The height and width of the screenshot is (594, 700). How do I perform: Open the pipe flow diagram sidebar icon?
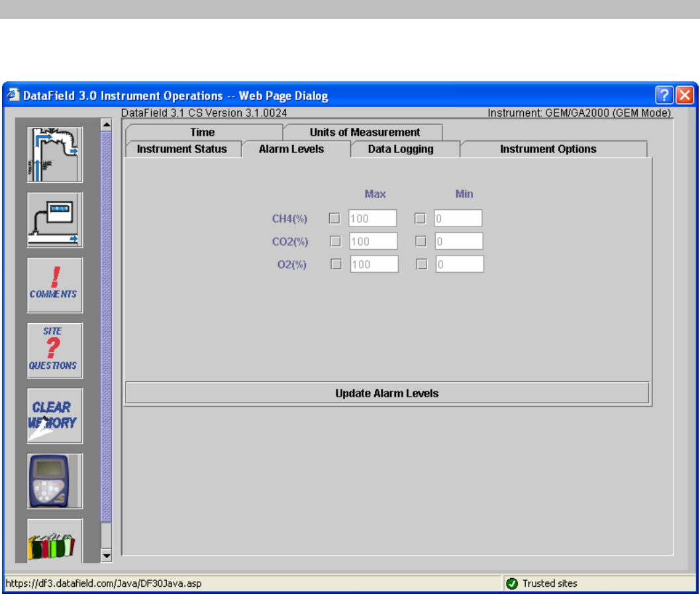(55, 154)
